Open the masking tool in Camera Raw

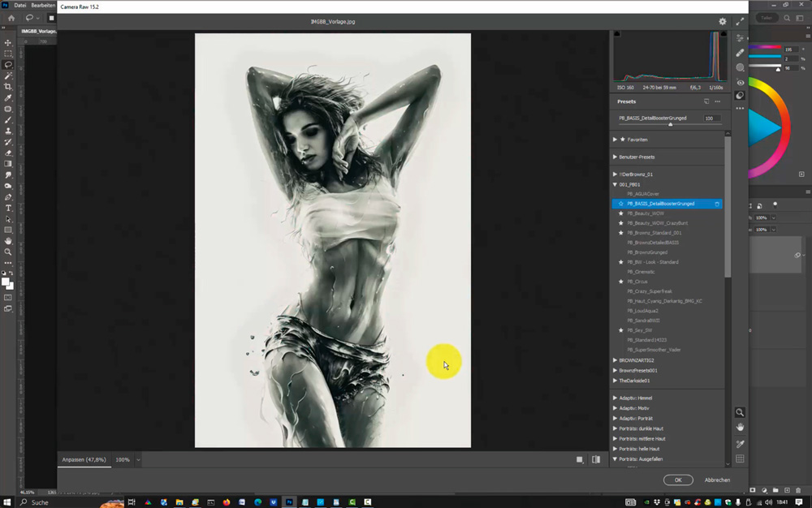tap(740, 67)
